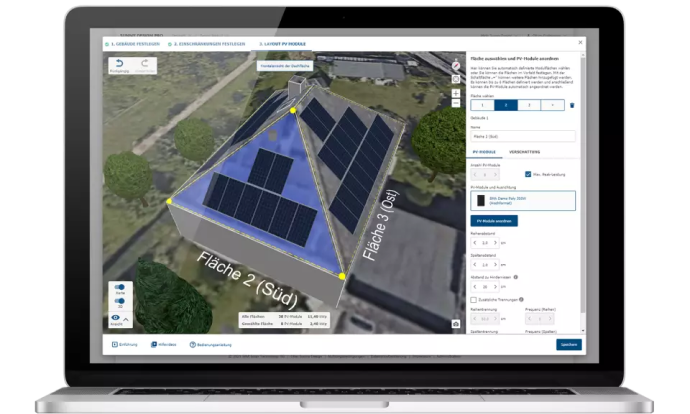Image resolution: width=690 pixels, height=414 pixels.
Task: Click the scrollbar down arrow in side panel
Action: pyautogui.click(x=583, y=330)
